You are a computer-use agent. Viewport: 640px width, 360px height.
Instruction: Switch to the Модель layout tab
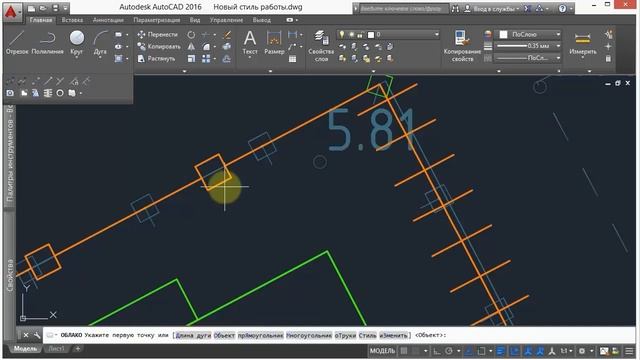click(x=25, y=349)
